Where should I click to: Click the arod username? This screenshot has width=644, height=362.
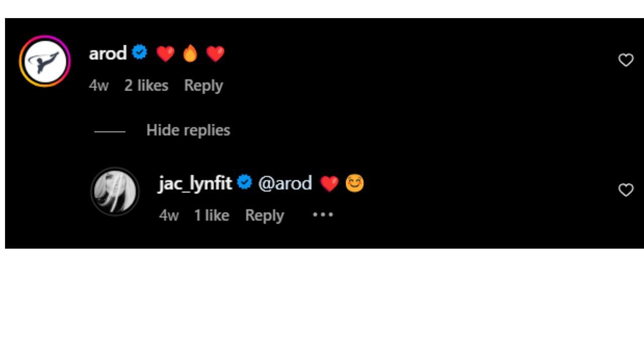[x=108, y=53]
